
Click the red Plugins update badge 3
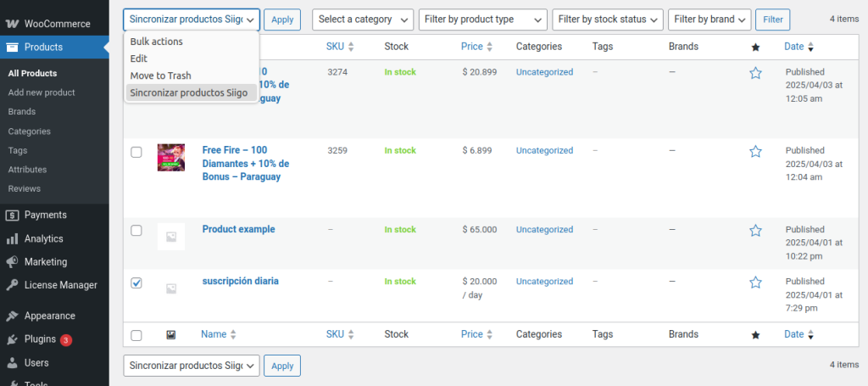[66, 340]
